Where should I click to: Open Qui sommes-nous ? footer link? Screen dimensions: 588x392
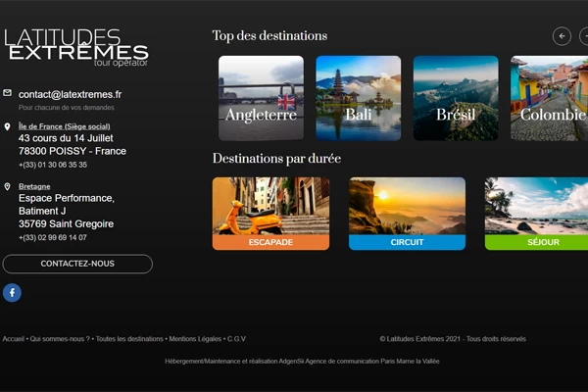(60, 339)
